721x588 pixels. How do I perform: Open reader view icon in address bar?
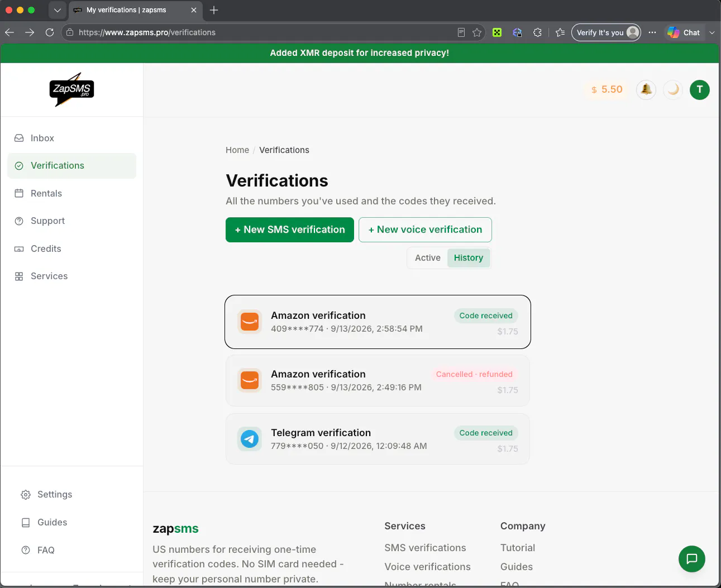tap(461, 32)
